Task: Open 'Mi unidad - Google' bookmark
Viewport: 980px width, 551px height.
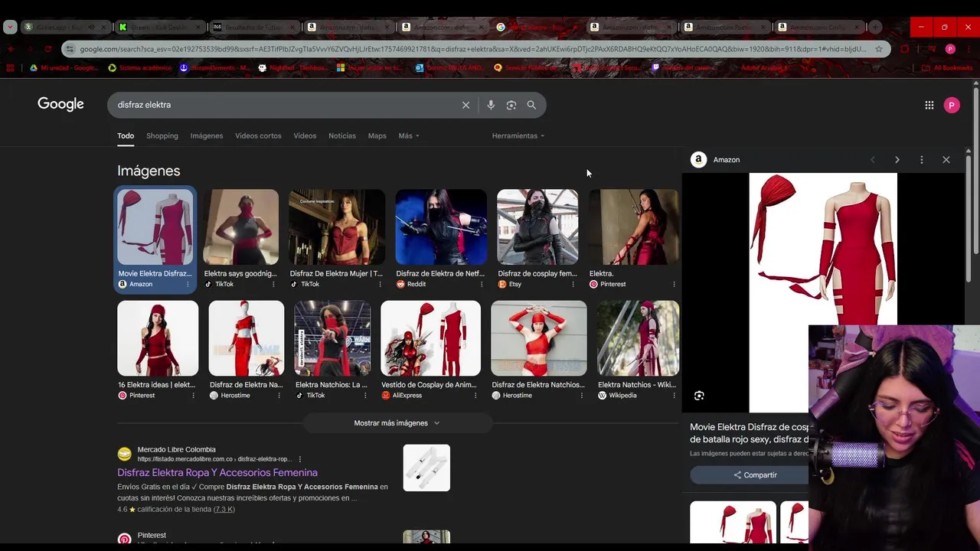Action: [x=64, y=68]
